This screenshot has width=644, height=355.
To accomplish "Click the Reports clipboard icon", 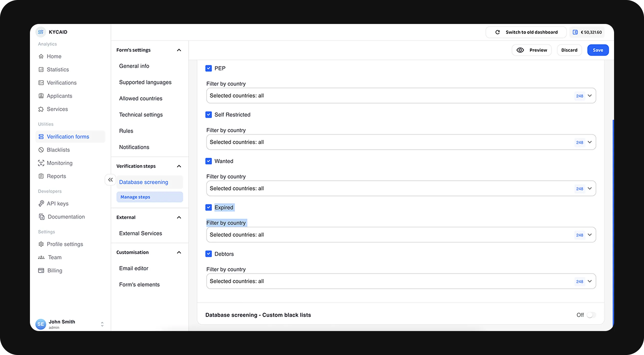I will [41, 176].
